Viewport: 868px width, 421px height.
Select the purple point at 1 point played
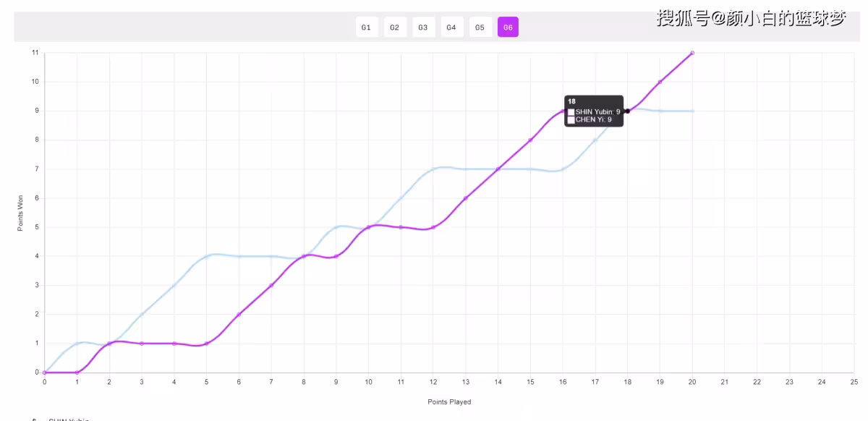[77, 373]
